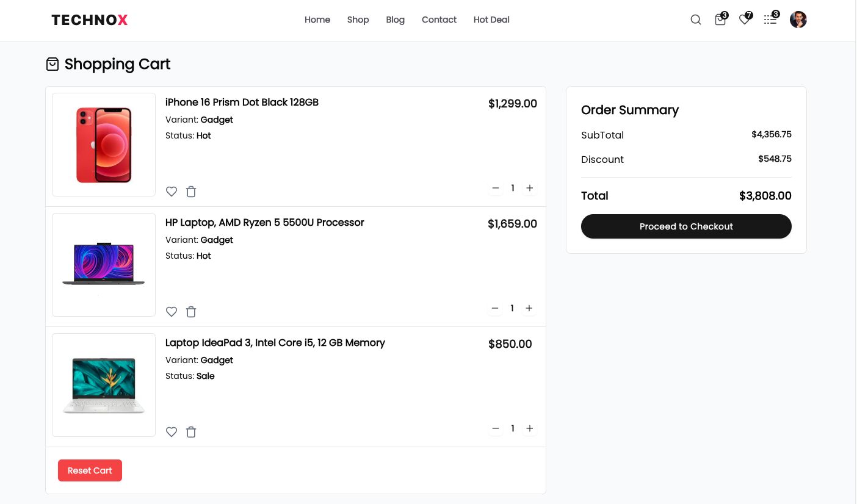This screenshot has height=504, width=857.
Task: Open HP Laptop, AMD Ryzen 5 5500U title
Action: click(265, 222)
